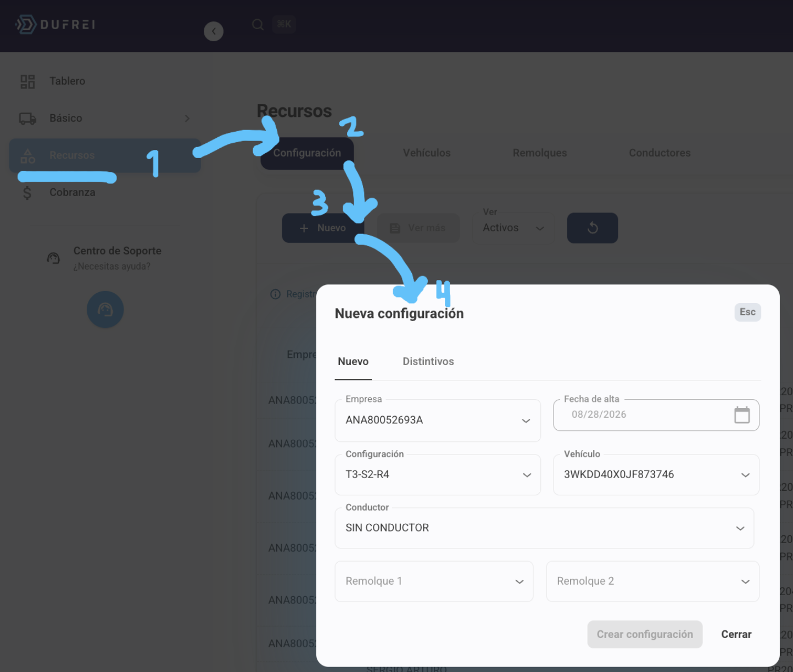The height and width of the screenshot is (672, 793).
Task: Click the Cerrar button
Action: 736,635
